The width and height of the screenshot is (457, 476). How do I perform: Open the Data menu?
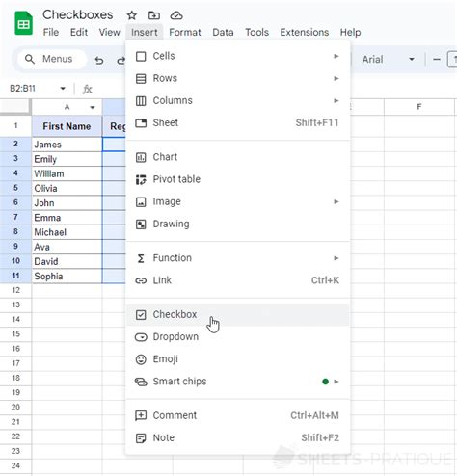[x=223, y=32]
